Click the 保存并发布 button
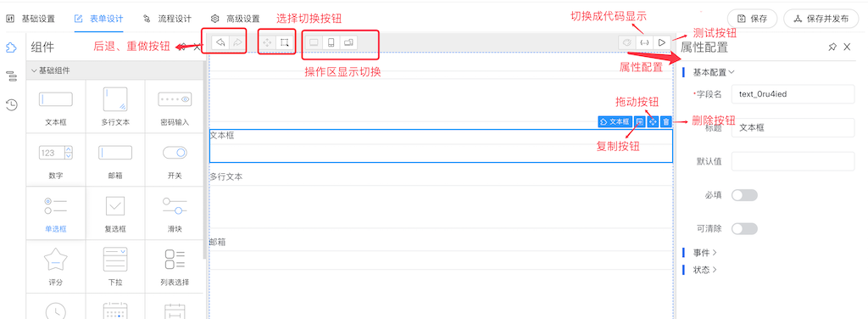The height and width of the screenshot is (319, 868). (821, 19)
